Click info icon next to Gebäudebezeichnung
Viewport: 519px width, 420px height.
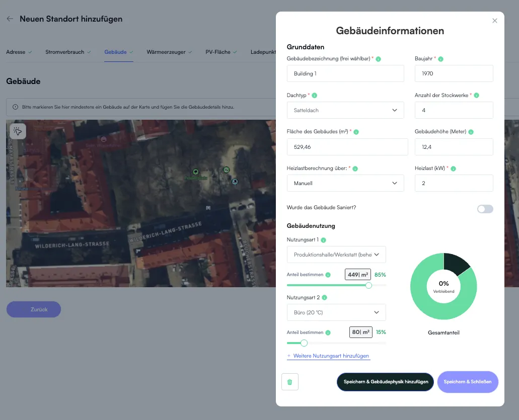click(x=379, y=59)
